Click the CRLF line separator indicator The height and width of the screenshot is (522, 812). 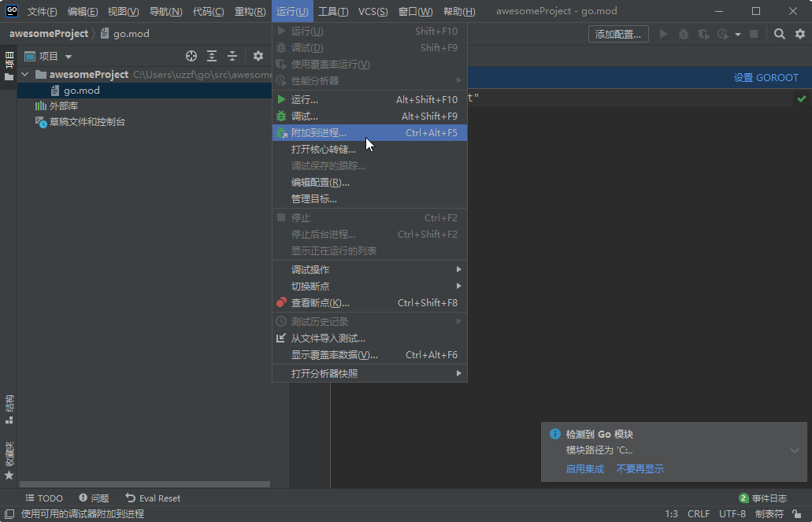pyautogui.click(x=699, y=513)
